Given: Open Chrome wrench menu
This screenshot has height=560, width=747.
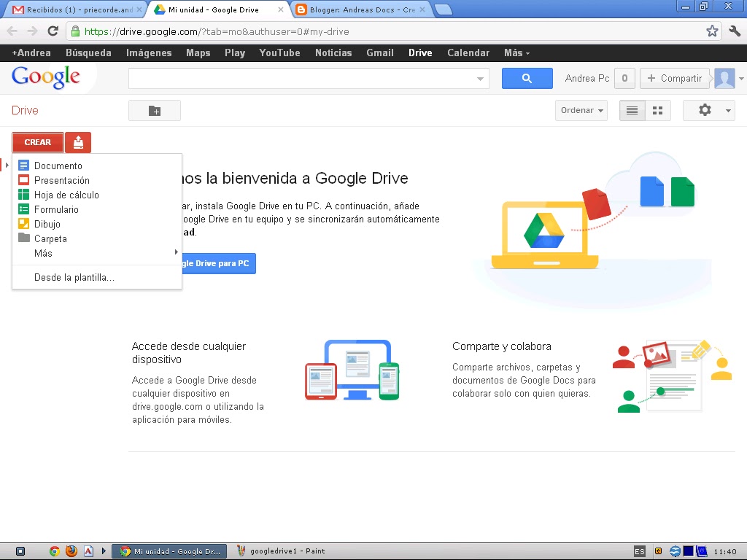Looking at the screenshot, I should (x=735, y=31).
